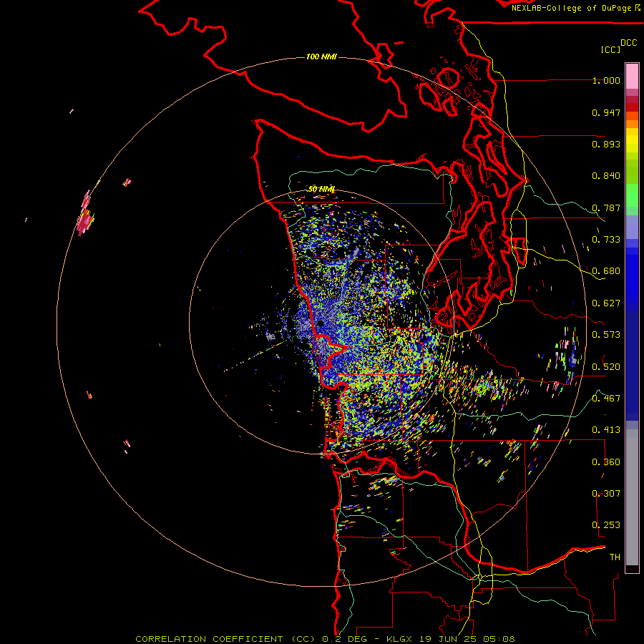This screenshot has height=644, width=644.
Task: Click the large magenta offshore echo cluster
Action: (85, 221)
